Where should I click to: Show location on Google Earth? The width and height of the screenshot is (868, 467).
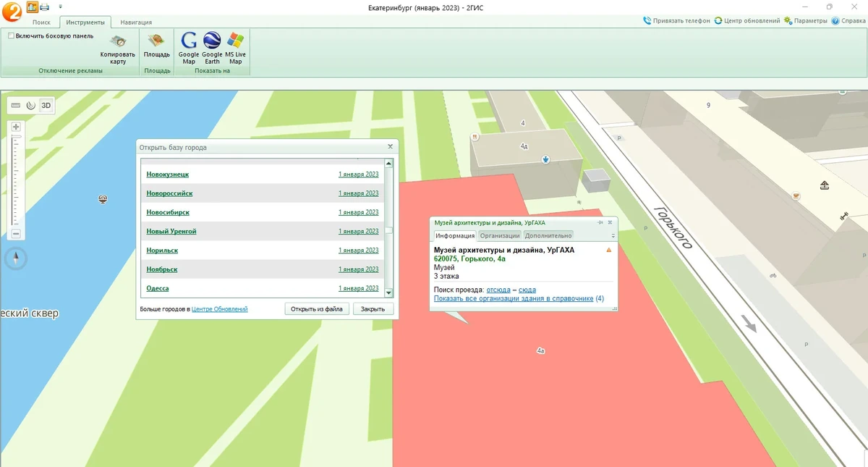point(212,49)
